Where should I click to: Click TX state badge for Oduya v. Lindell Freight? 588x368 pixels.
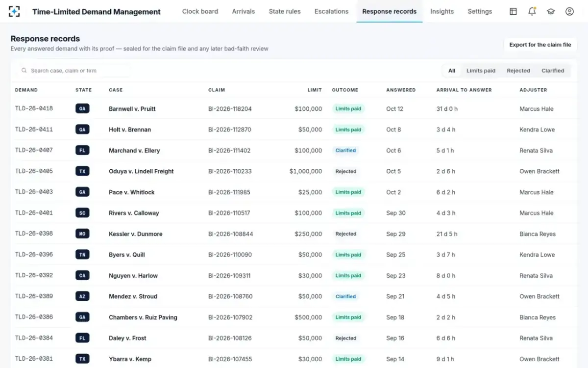[82, 171]
